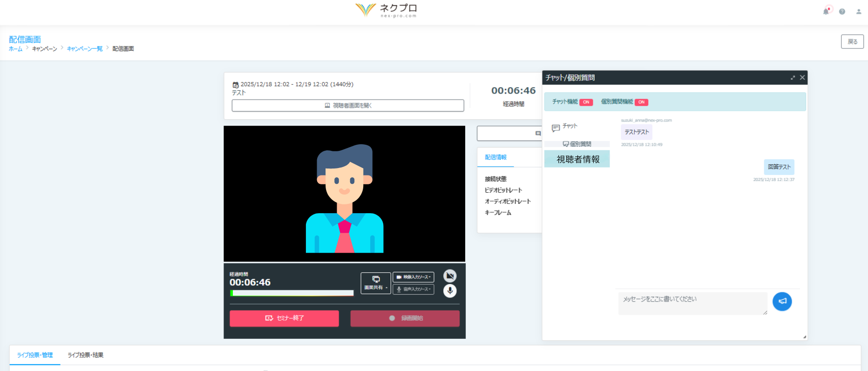The image size is (868, 371).
Task: Open the 音声入力ソース dropdown
Action: pos(414,290)
